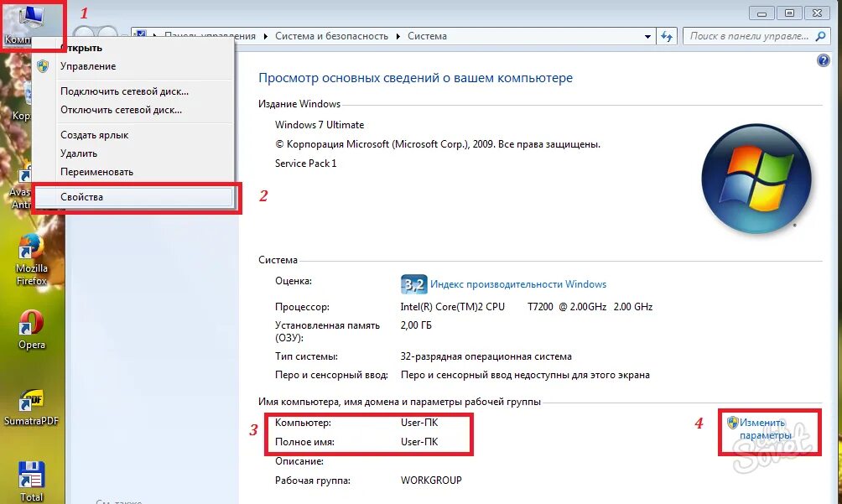Open the Индекс производительности Windows link
Image resolution: width=842 pixels, height=504 pixels.
click(518, 284)
